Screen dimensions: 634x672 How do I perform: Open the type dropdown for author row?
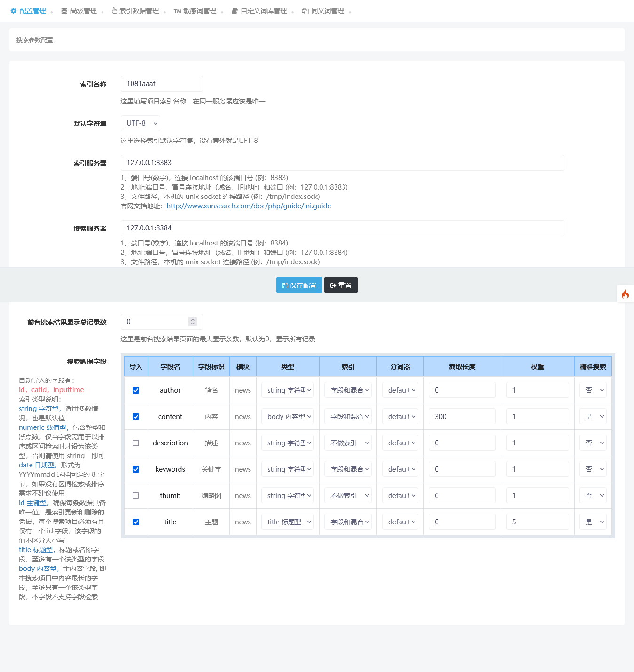288,390
